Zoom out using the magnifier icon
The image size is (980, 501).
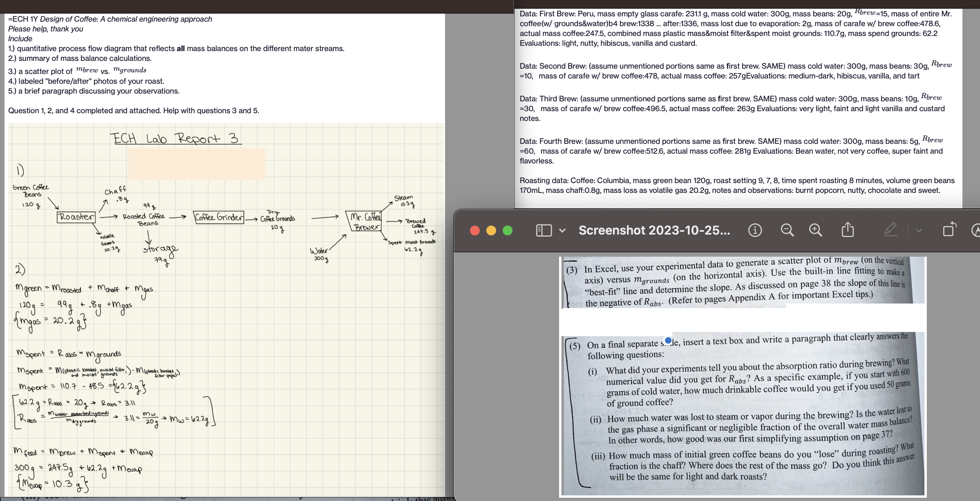click(787, 230)
